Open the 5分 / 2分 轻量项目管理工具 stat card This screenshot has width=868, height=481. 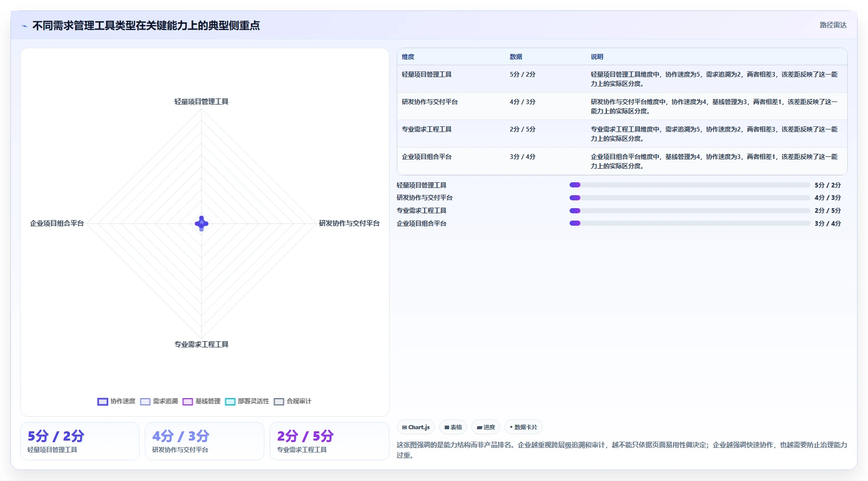tap(80, 441)
